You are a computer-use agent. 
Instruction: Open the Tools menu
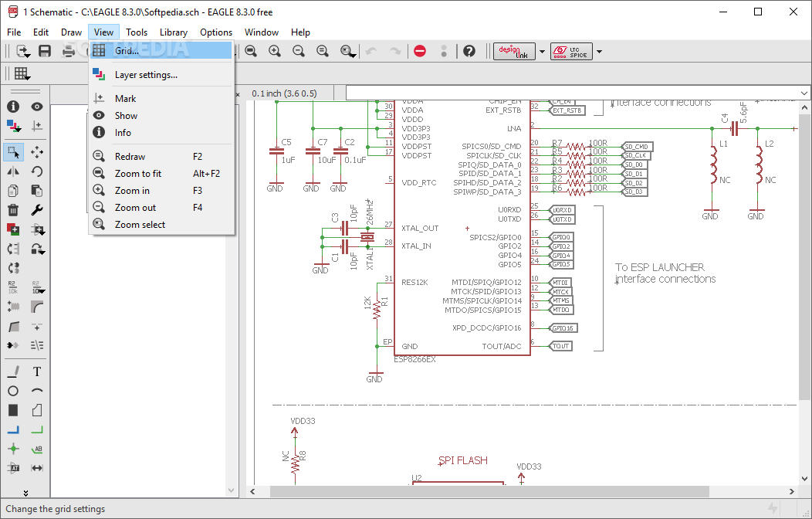(x=137, y=32)
